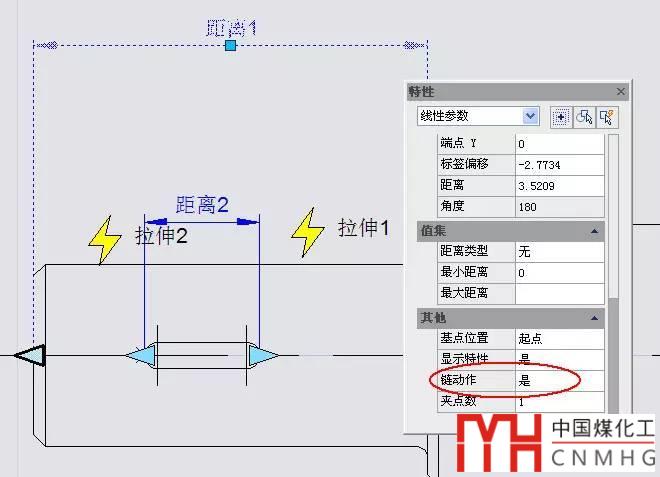Collapse the 其他 section
Viewport: 660px width, 477px height.
tap(594, 318)
